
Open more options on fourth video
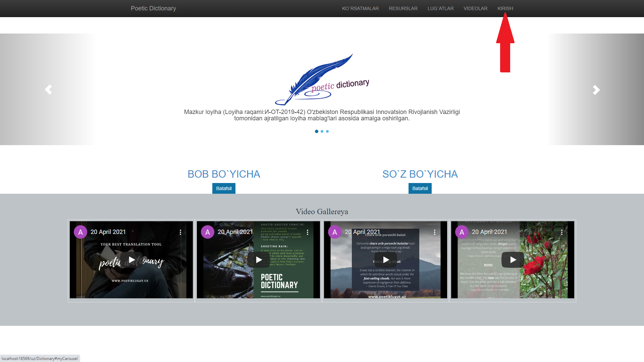click(x=562, y=232)
